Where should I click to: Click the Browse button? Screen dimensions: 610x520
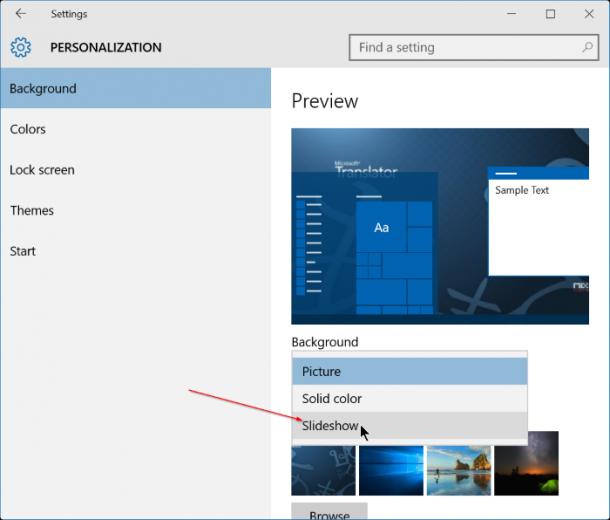tap(329, 511)
